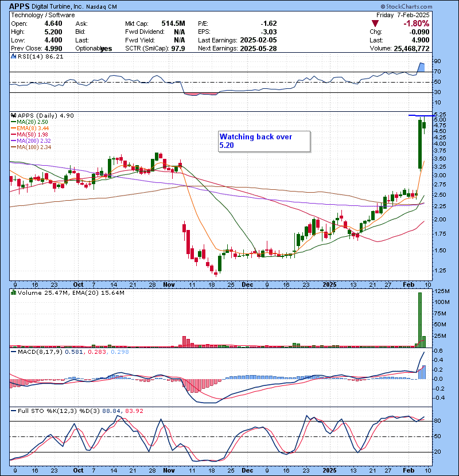The width and height of the screenshot is (459, 476).
Task: Click the Last Earnings date 2025-02-05
Action: [258, 40]
